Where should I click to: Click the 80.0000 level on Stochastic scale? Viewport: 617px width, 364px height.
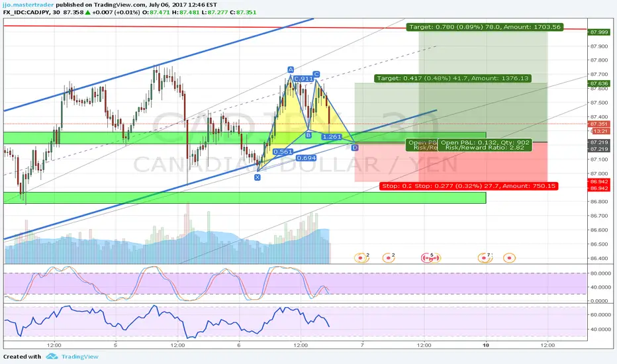600,273
